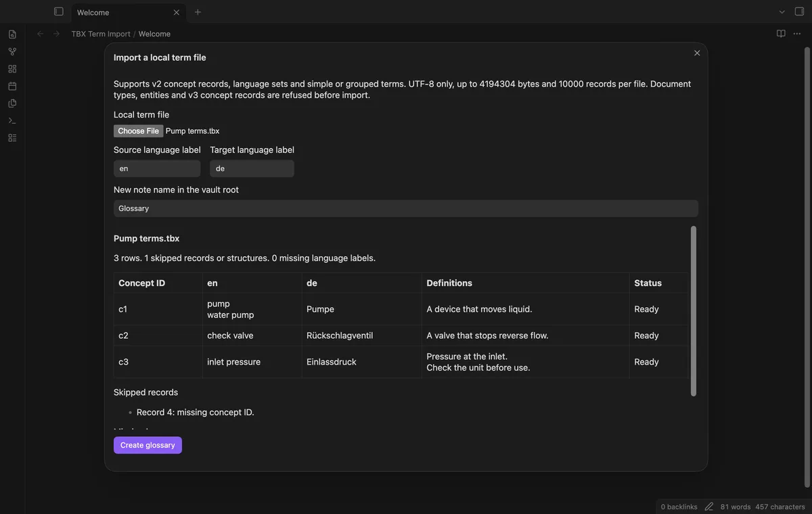Click 'A valve that stops reverse flow.'
Viewport: 812px width, 514px height.
click(x=487, y=335)
